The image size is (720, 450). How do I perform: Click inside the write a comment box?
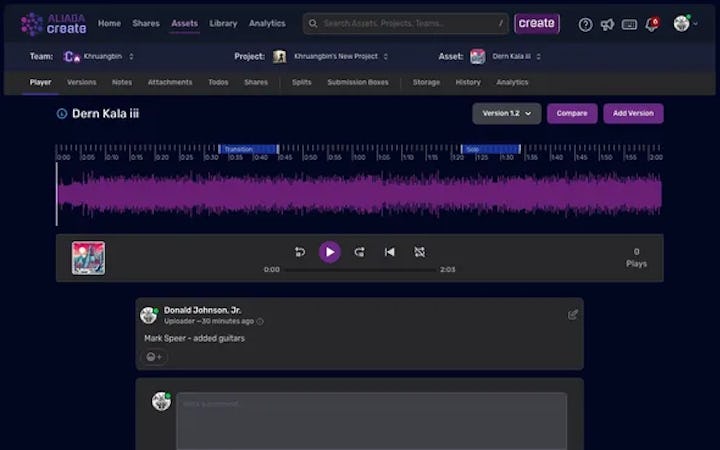pos(371,421)
